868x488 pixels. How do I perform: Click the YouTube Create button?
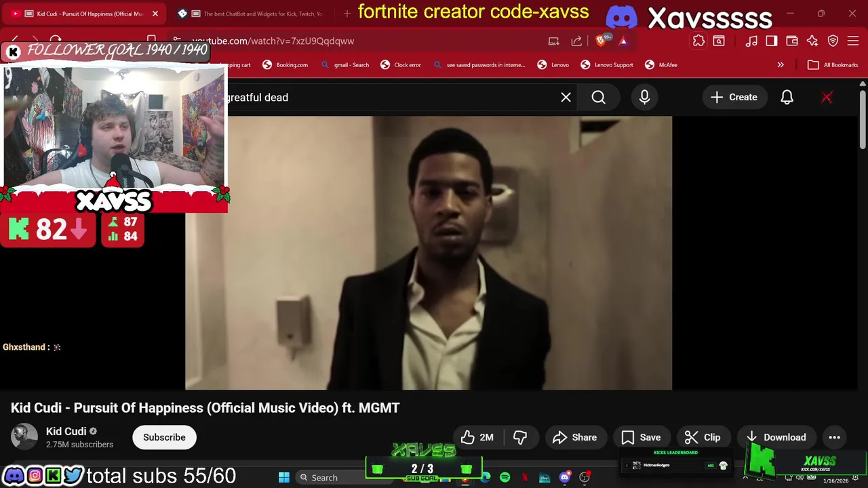coord(734,98)
